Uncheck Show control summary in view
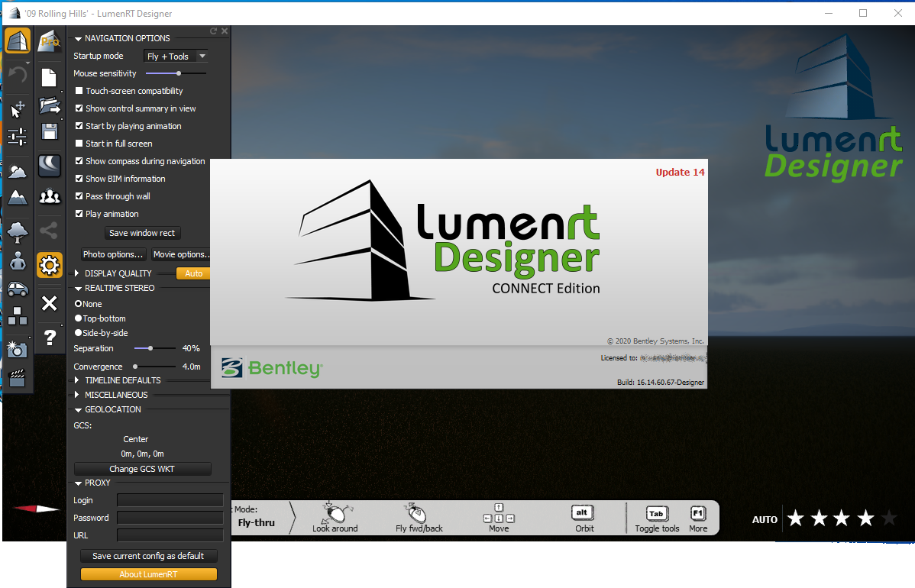This screenshot has height=588, width=915. click(79, 108)
